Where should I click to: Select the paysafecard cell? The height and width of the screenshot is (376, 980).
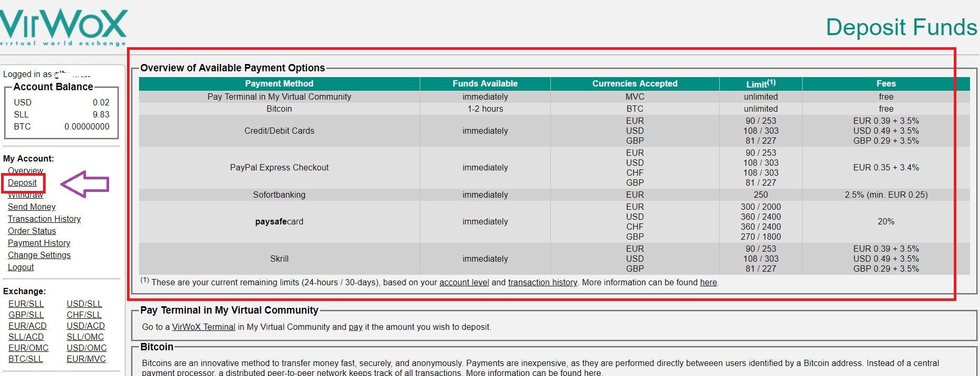279,221
